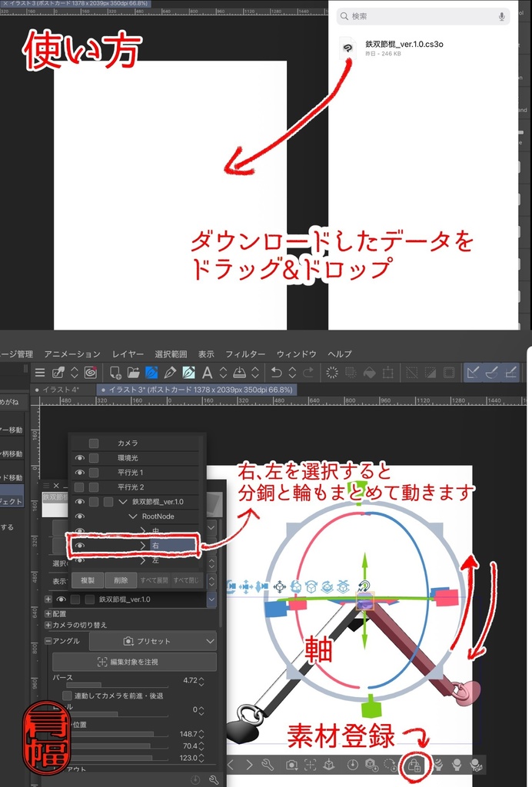Toggle the Snap to Grid icon

(510, 373)
